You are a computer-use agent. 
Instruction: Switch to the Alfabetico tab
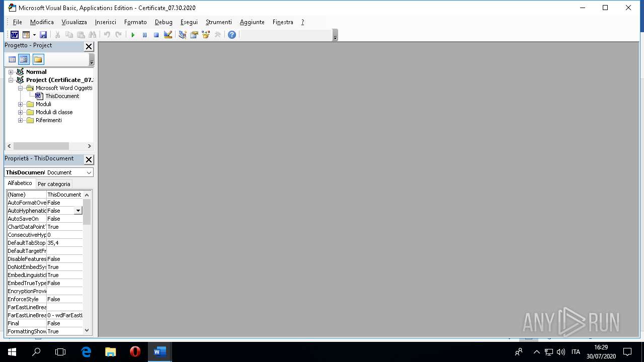pos(20,184)
